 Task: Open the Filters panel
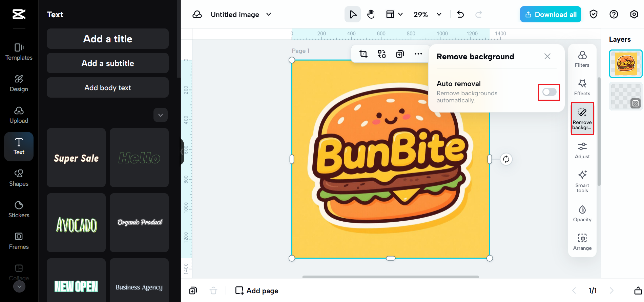(x=582, y=59)
